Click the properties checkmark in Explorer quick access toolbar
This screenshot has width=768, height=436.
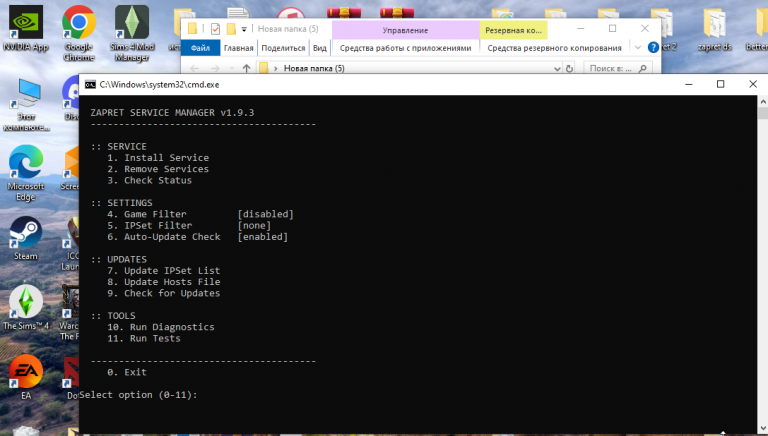tap(215, 29)
